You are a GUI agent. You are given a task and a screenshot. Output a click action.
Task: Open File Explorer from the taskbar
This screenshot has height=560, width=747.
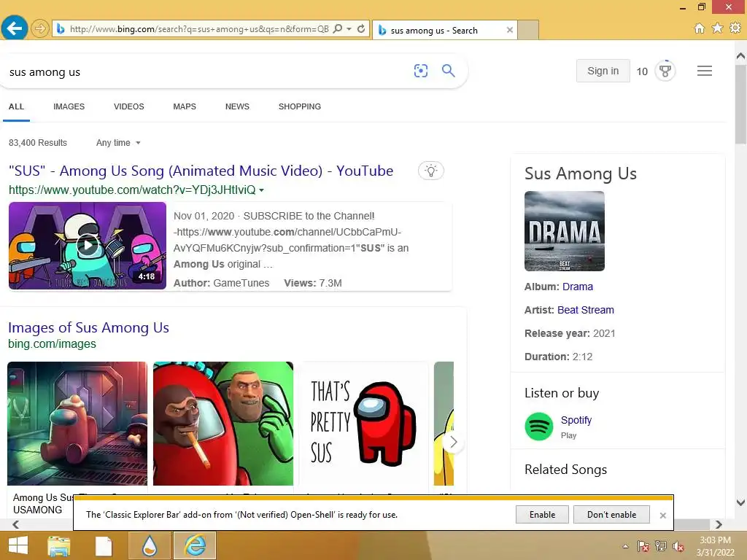pos(58,545)
